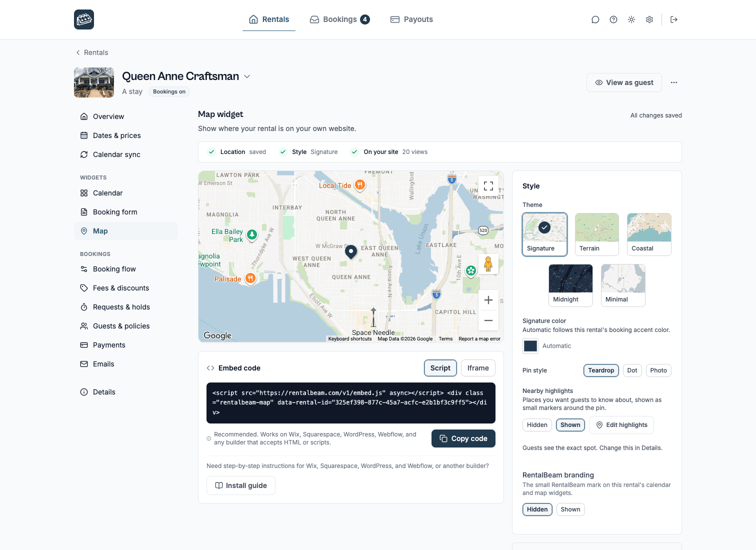Choose the Dot pin style

(632, 370)
